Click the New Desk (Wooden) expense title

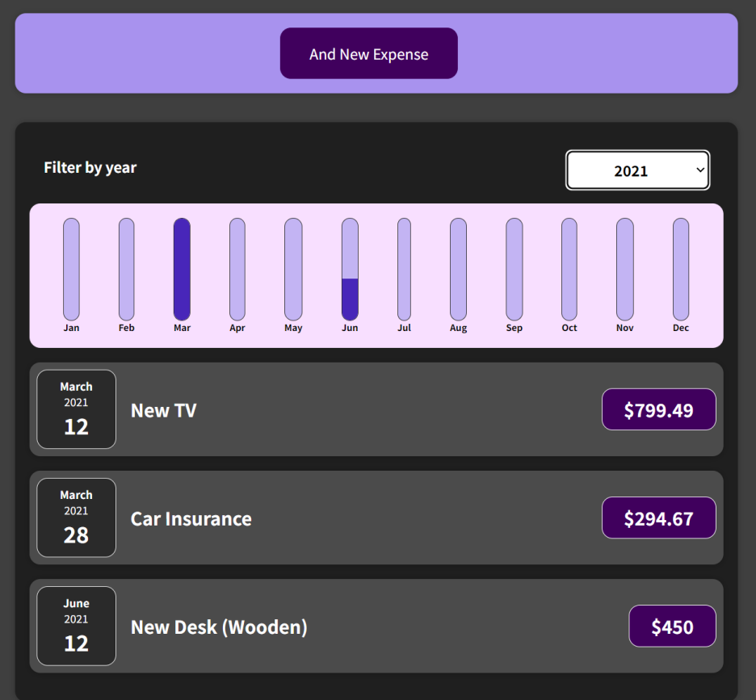click(x=219, y=627)
